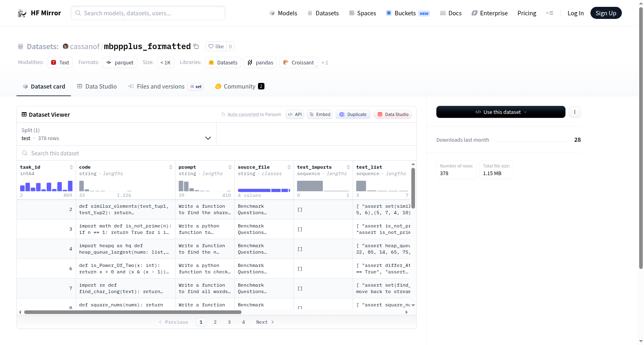Screen dimensions: 644x345
Task: Switch to the Data Studio tab
Action: point(97,87)
